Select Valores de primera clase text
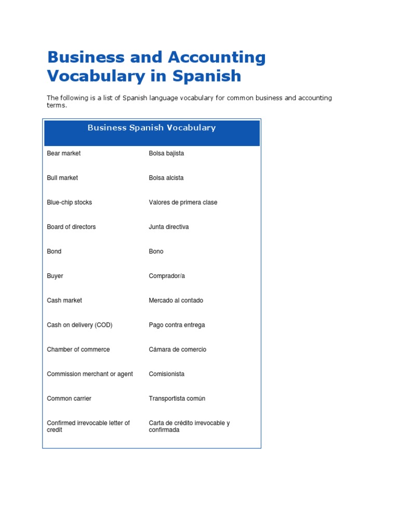 point(183,203)
